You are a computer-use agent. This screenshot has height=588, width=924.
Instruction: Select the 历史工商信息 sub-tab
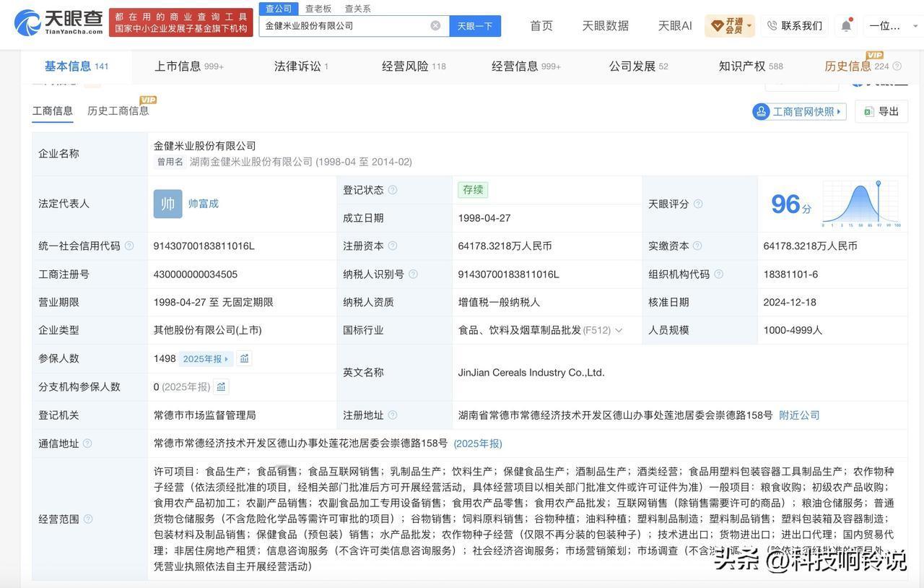click(118, 111)
